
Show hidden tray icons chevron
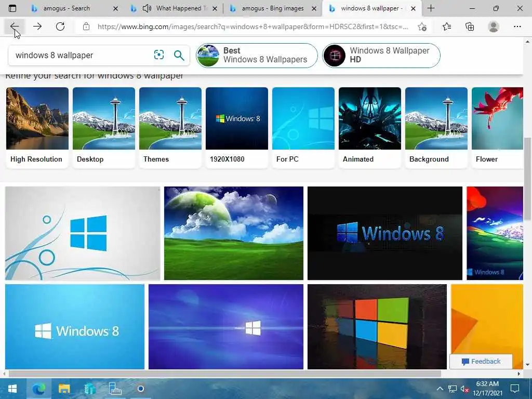click(440, 389)
